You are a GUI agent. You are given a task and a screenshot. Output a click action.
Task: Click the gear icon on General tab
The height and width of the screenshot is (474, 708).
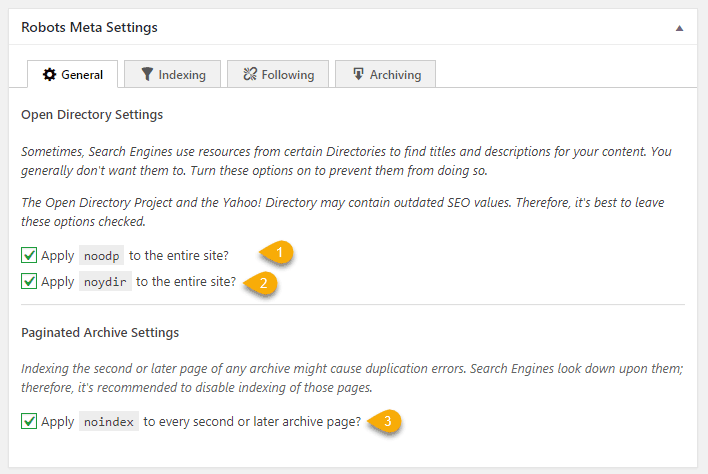[x=49, y=75]
